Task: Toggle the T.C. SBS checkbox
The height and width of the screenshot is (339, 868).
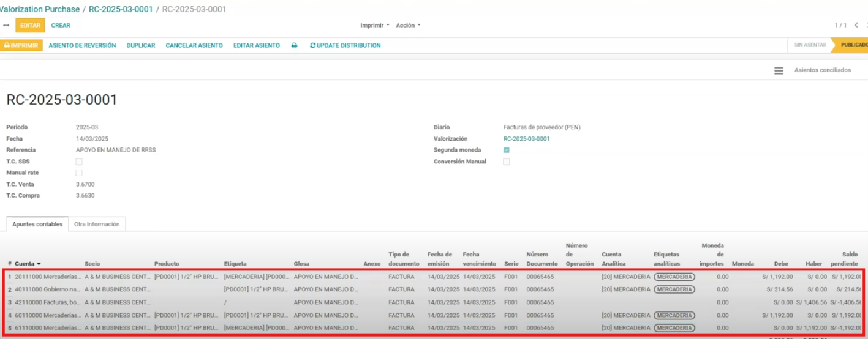Action: click(x=78, y=162)
